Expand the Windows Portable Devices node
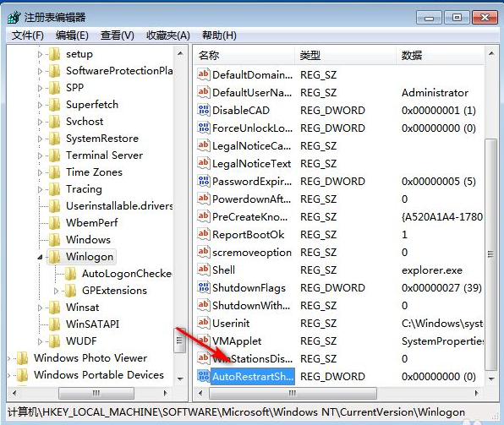 tap(8, 375)
